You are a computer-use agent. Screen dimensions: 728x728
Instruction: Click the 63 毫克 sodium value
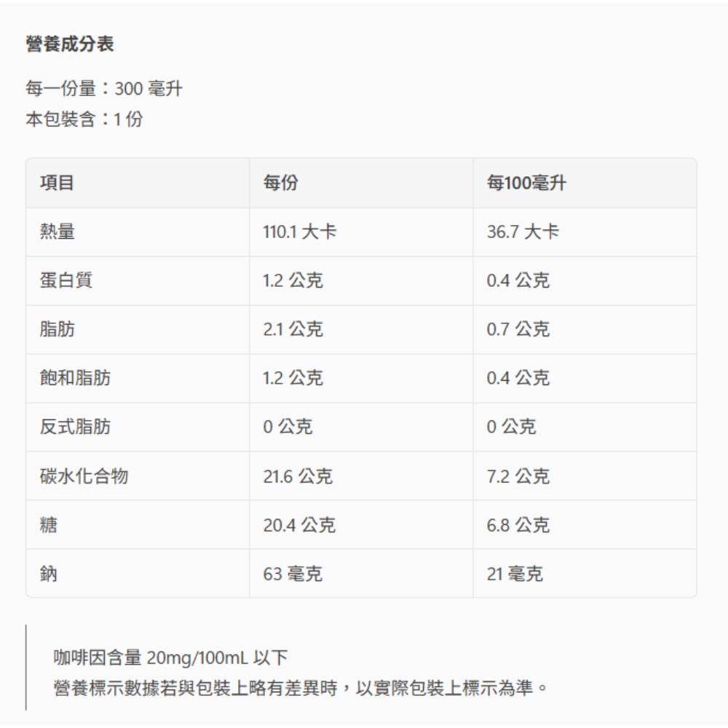point(293,574)
